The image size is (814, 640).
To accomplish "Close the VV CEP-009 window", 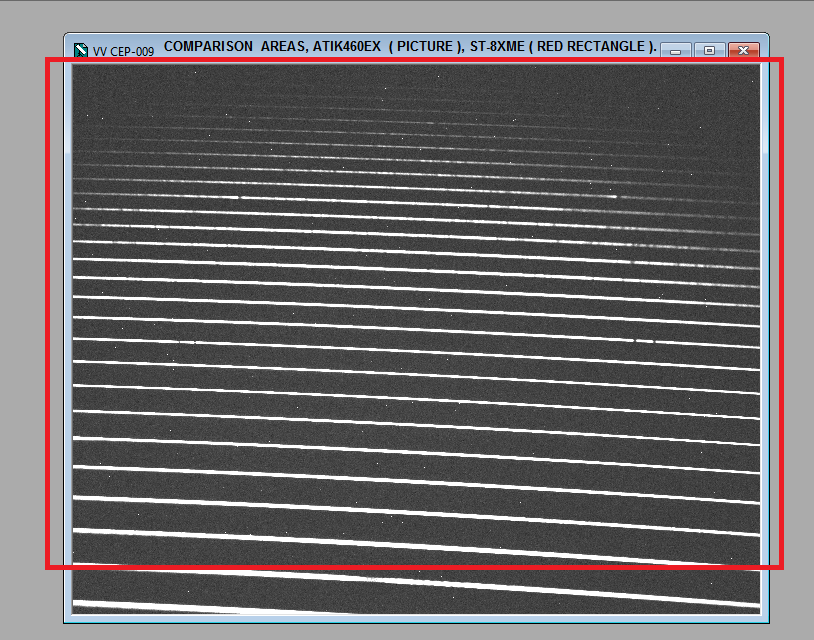I will pos(742,50).
